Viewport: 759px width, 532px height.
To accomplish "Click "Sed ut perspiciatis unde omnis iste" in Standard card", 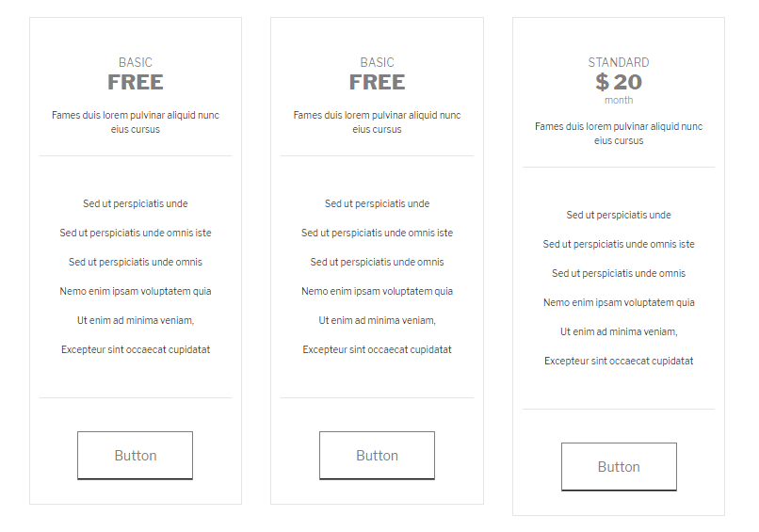I will [619, 244].
